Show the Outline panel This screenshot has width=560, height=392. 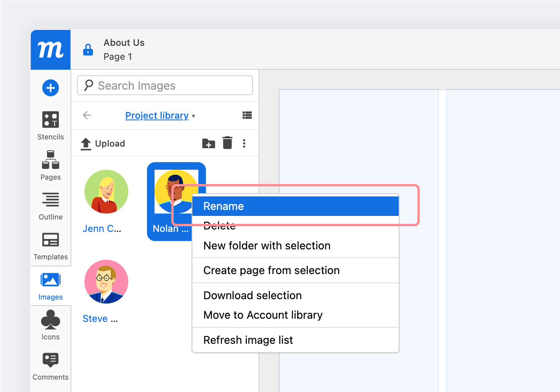(51, 206)
